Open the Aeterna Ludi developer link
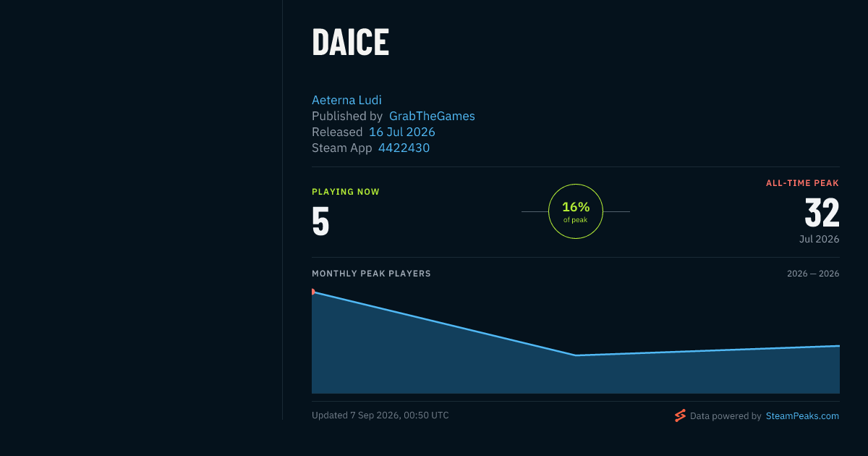Viewport: 868px width, 456px height. pos(346,100)
